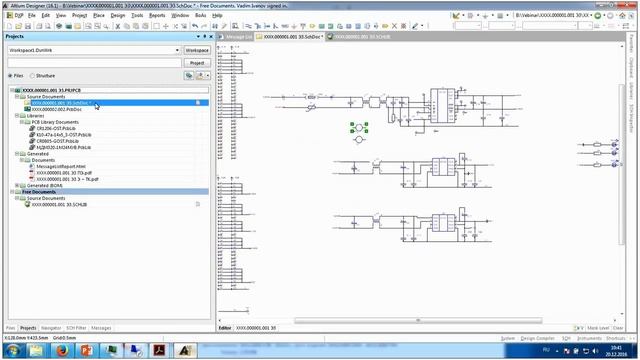
Task: Collapse the Generated folder in tree
Action: (x=17, y=154)
